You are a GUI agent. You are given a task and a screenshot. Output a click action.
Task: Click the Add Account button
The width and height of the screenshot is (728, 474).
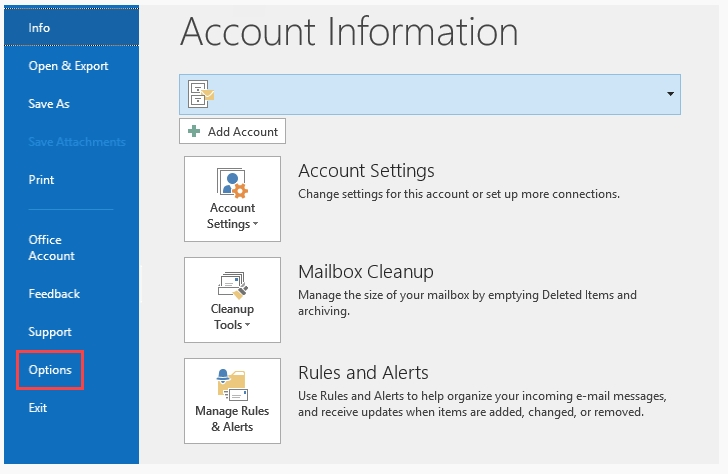(232, 131)
